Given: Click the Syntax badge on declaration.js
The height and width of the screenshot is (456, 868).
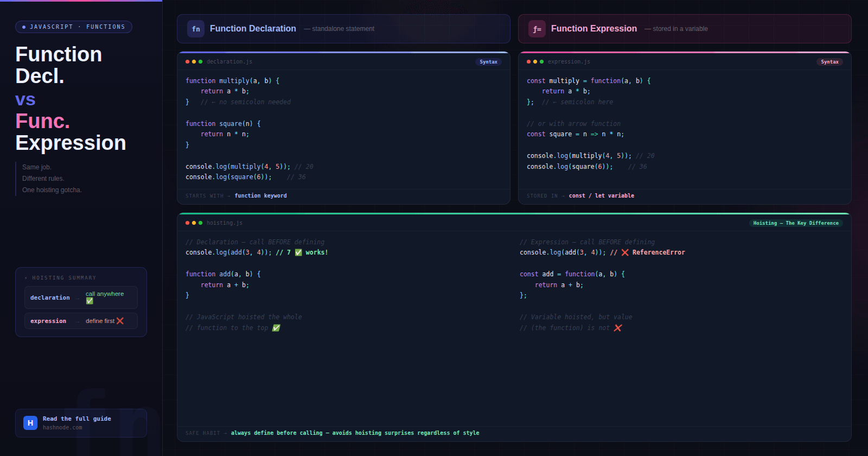Looking at the screenshot, I should 488,62.
